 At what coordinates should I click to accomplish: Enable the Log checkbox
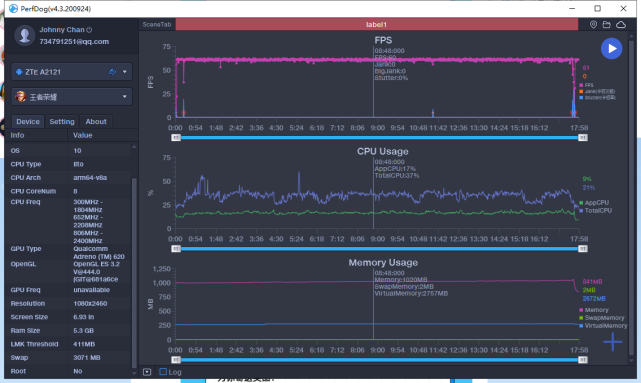click(163, 372)
